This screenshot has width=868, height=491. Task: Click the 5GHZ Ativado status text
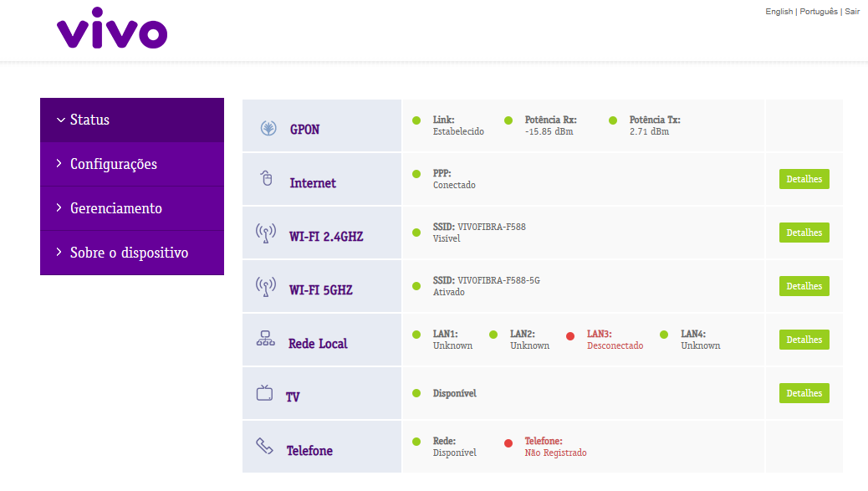pos(449,292)
